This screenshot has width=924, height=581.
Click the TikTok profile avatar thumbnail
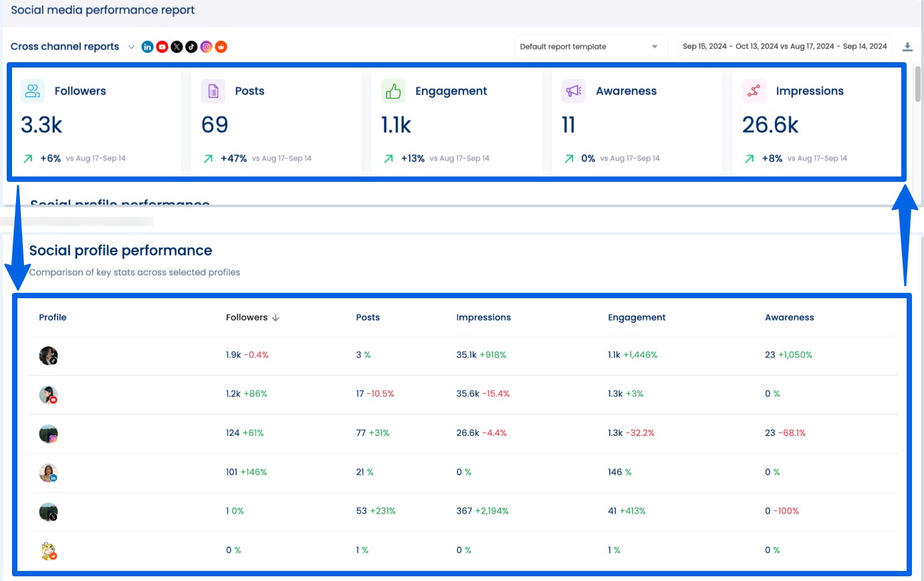coord(47,355)
